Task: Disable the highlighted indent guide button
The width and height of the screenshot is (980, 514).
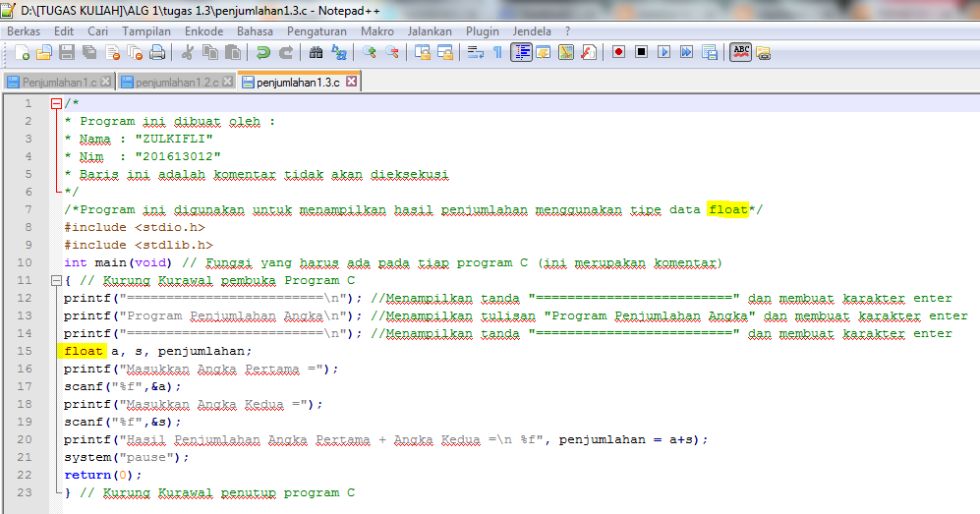Action: click(x=521, y=52)
